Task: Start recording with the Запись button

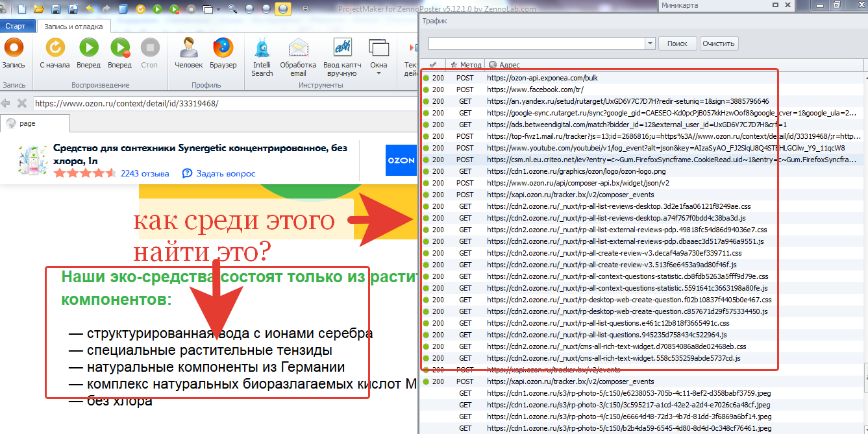Action: point(13,53)
